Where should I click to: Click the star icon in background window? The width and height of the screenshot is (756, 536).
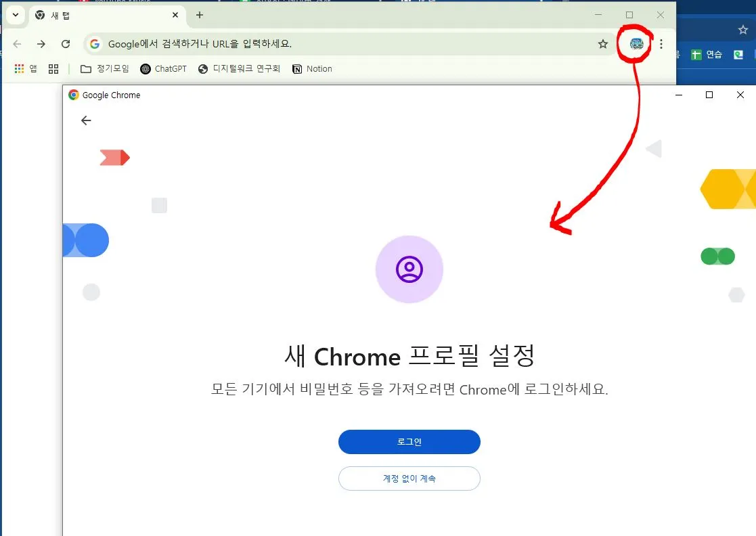743,30
